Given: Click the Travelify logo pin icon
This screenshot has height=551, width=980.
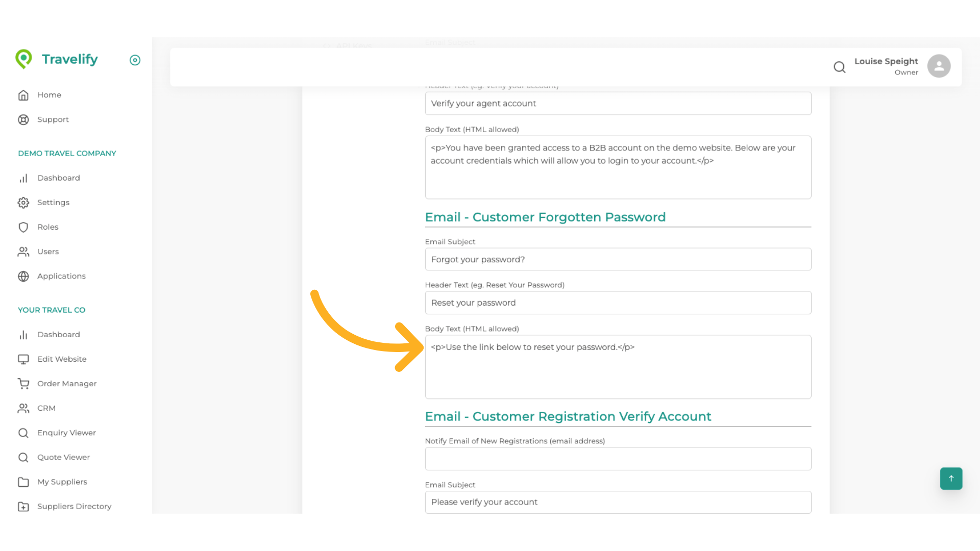Looking at the screenshot, I should 23,59.
